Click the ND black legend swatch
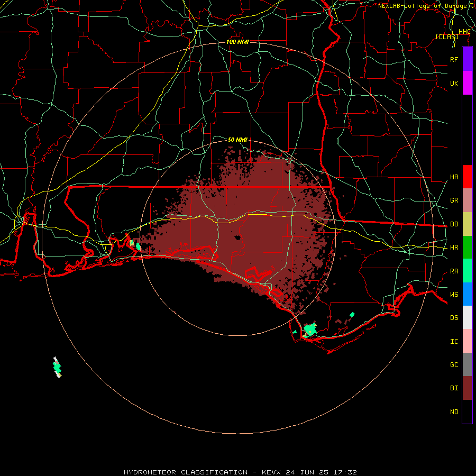Viewport: 476px width, 476px height. [x=467, y=411]
